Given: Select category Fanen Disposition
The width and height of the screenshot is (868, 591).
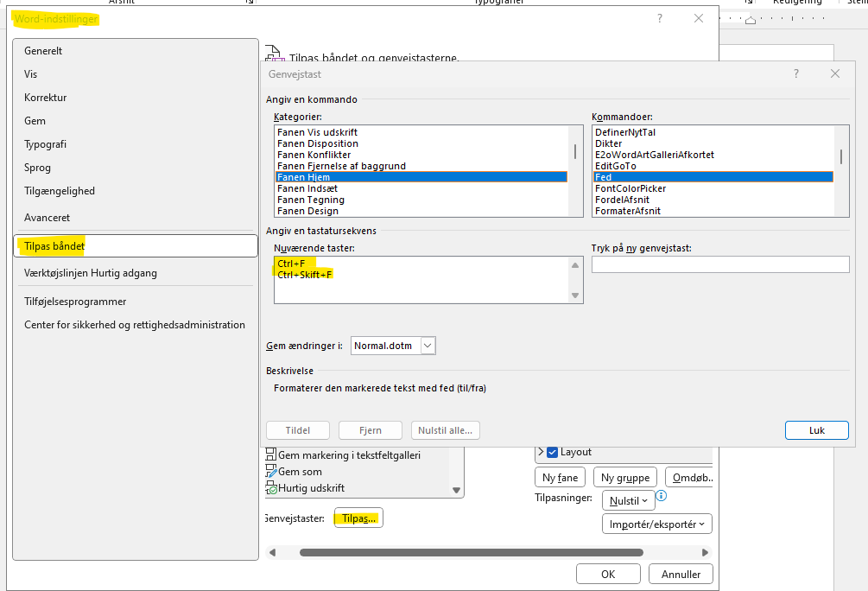Looking at the screenshot, I should pos(421,143).
